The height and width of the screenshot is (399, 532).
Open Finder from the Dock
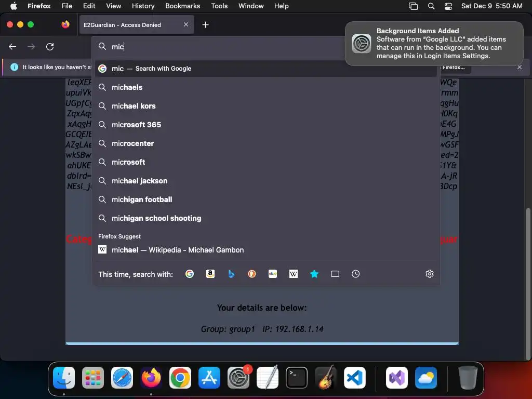click(64, 378)
